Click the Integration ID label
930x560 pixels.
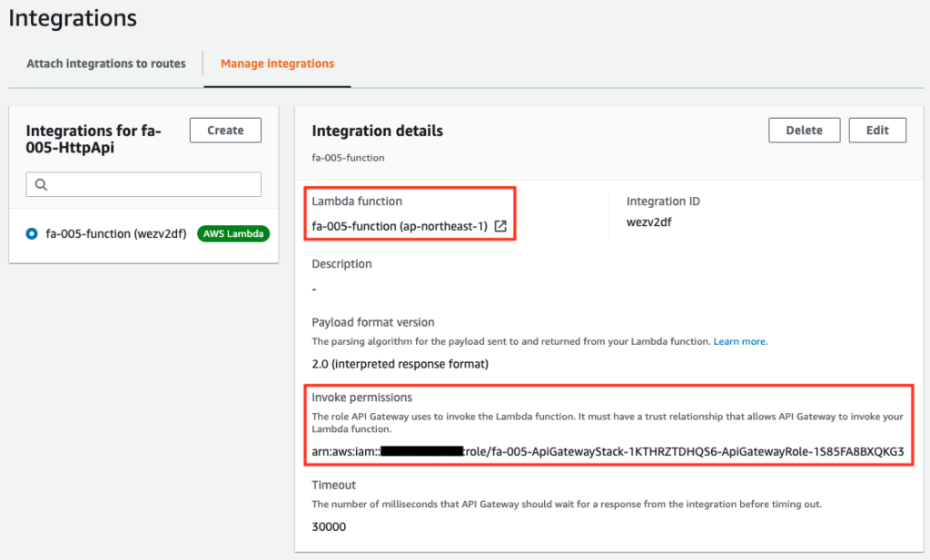click(x=663, y=201)
